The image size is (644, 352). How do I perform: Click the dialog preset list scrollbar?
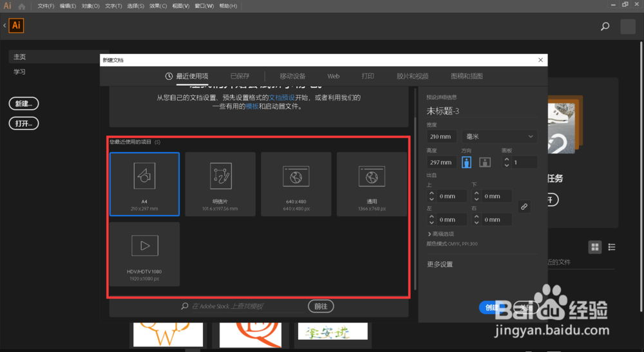coord(415,204)
